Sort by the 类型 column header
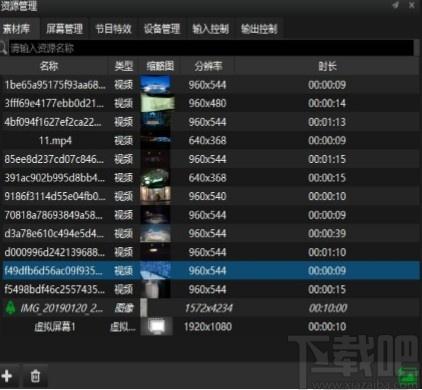 pos(124,66)
